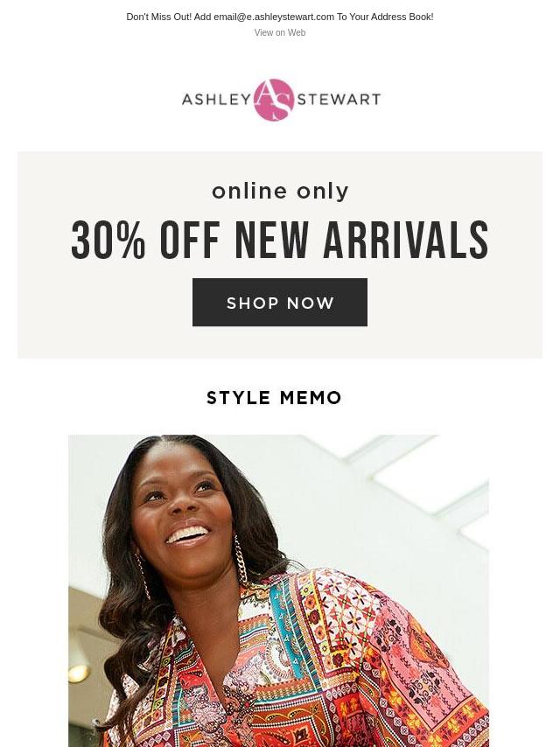The width and height of the screenshot is (560, 747).
Task: Click the ceiling light in the photo corner
Action: point(79,674)
